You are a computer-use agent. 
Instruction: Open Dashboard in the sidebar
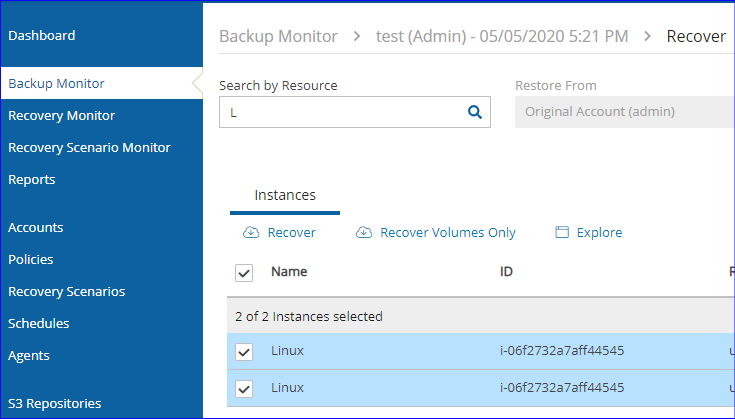(x=42, y=36)
